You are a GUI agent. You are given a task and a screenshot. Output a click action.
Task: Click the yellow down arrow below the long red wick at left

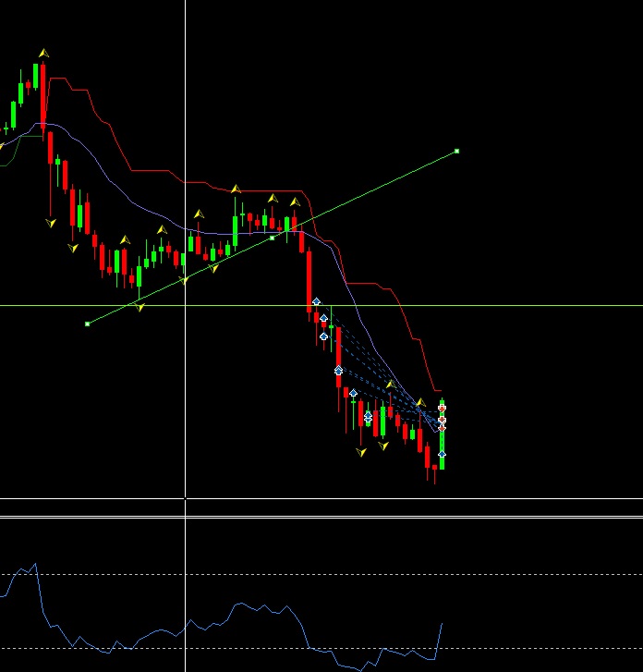pos(51,223)
